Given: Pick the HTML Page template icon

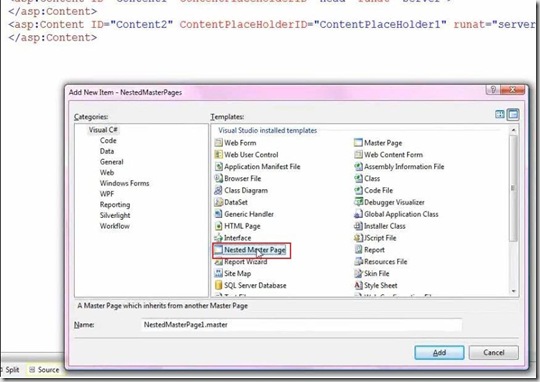Looking at the screenshot, I should point(218,226).
